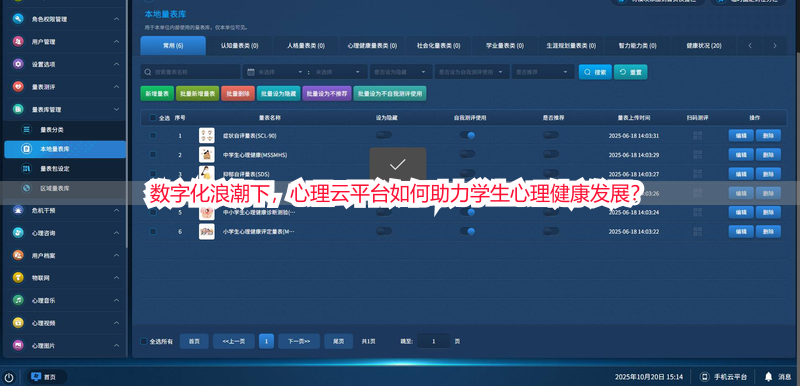Image resolution: width=800 pixels, height=386 pixels.
Task: Click the 用户管理 sidebar icon
Action: pos(18,41)
